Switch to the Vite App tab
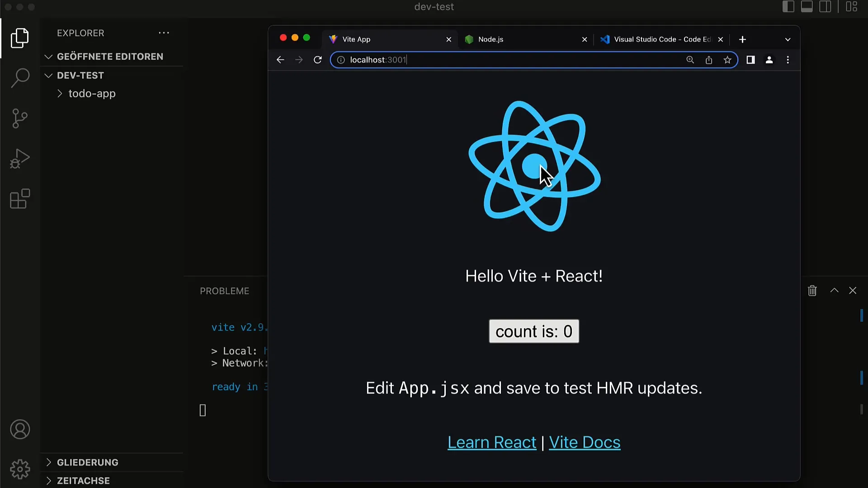Image resolution: width=868 pixels, height=488 pixels. click(x=390, y=39)
